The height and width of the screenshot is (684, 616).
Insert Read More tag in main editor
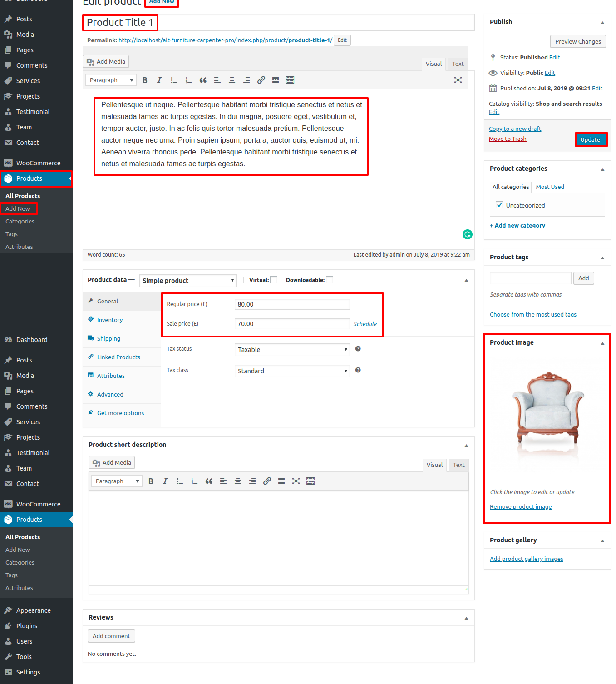[276, 80]
